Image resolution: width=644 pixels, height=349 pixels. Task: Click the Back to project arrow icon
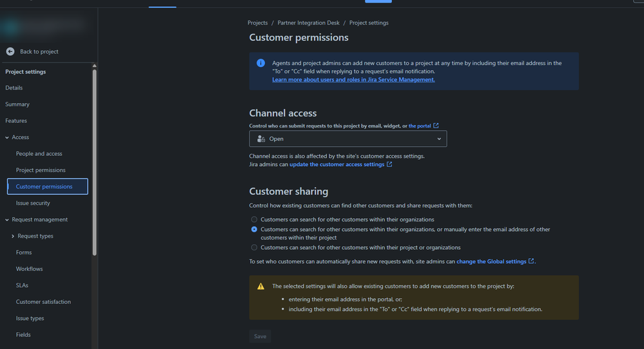pyautogui.click(x=10, y=52)
